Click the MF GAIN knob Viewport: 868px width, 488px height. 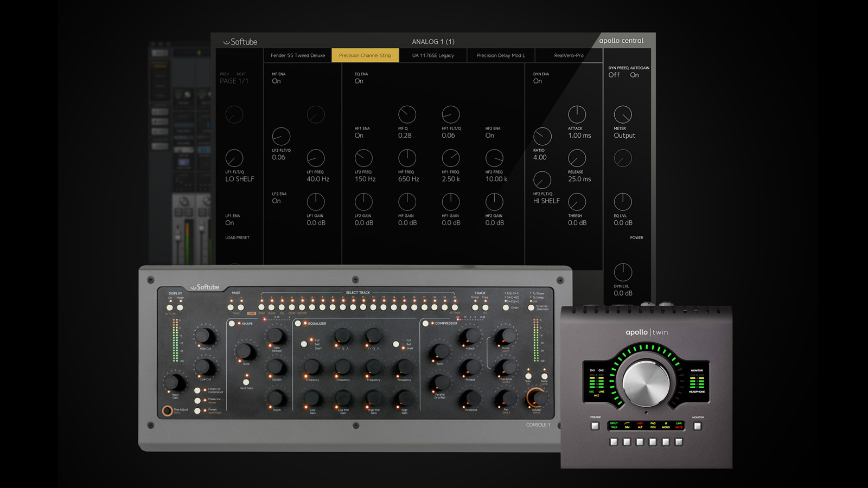407,202
